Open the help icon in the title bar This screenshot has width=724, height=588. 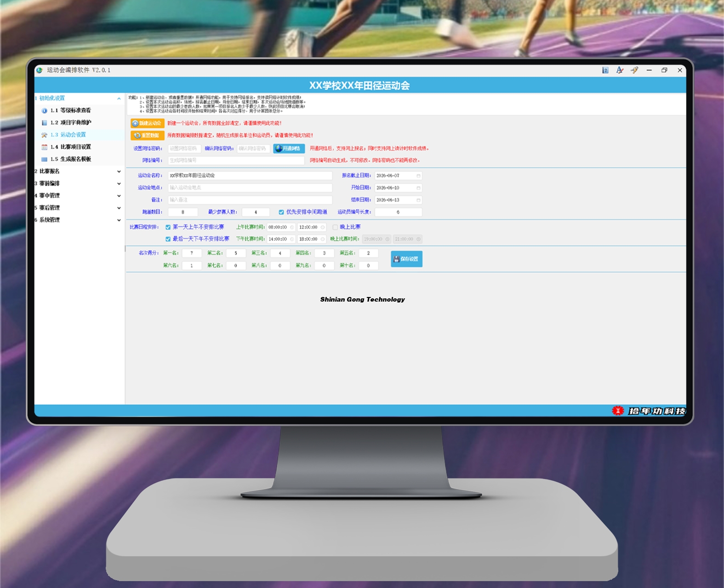605,70
